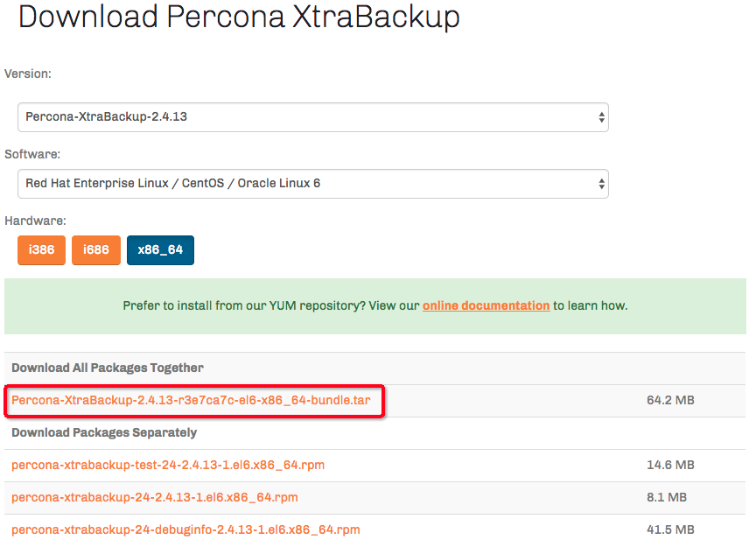Viewport: 756px width, 554px height.
Task: Download percona-xtrabackup-24-2.4.13-1.el6.x86_64.rpm
Action: coord(155,498)
